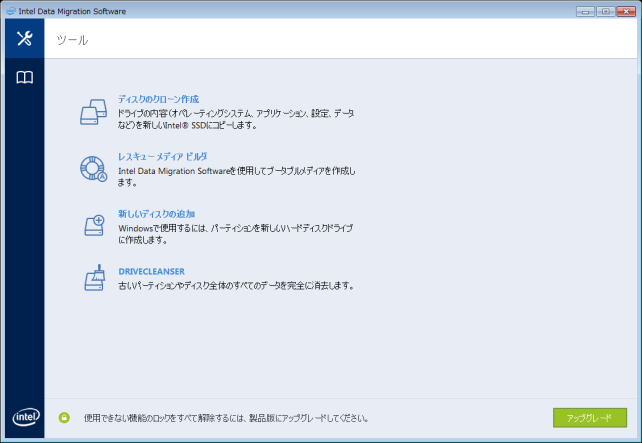Image resolution: width=642 pixels, height=443 pixels.
Task: Open the Tools tab in the sidebar
Action: [x=25, y=38]
